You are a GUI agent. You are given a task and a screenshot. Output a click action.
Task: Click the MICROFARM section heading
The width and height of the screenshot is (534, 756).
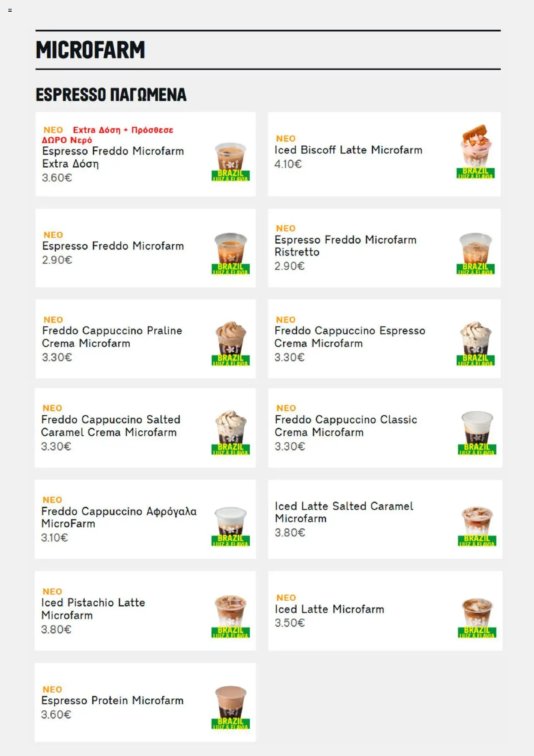pyautogui.click(x=91, y=50)
